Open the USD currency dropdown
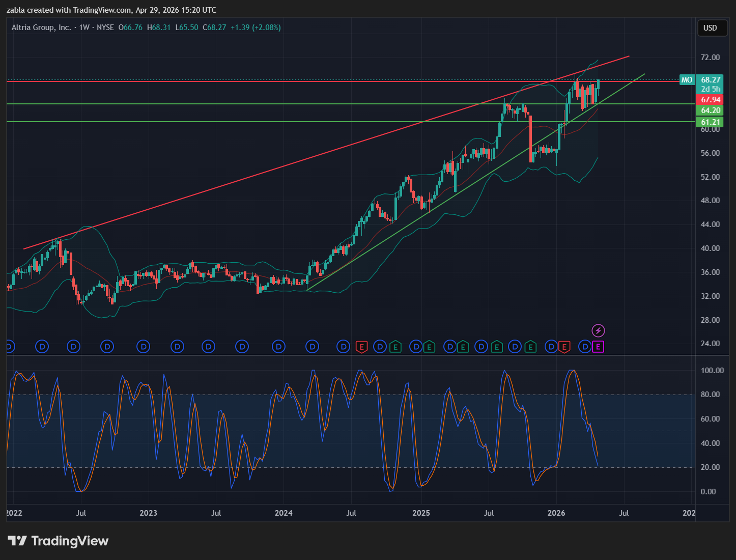Viewport: 736px width, 560px height. click(710, 28)
